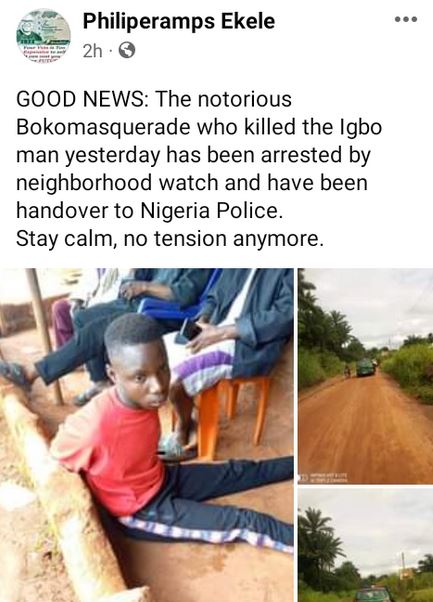The height and width of the screenshot is (602, 433).
Task: Click the 'Stay calm, no tension anymore' line
Action: coord(168,239)
